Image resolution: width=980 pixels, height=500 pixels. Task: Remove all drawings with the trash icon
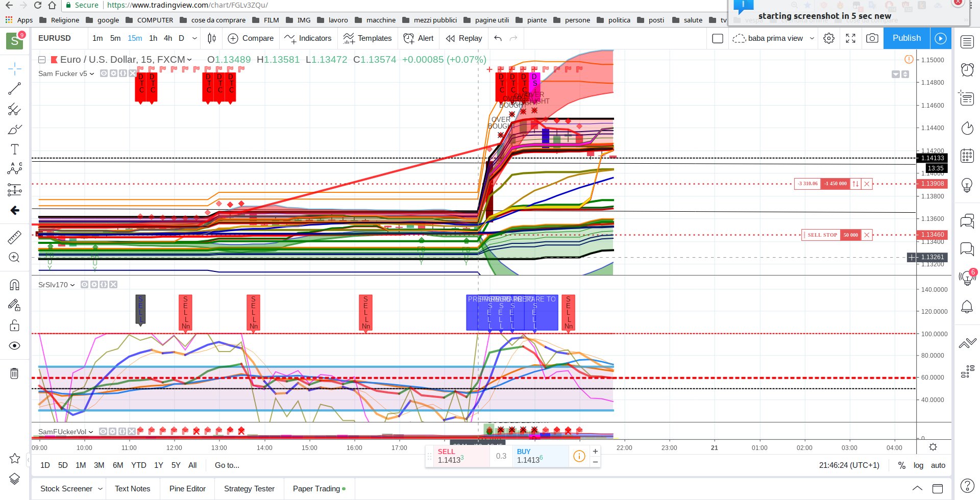pyautogui.click(x=15, y=373)
